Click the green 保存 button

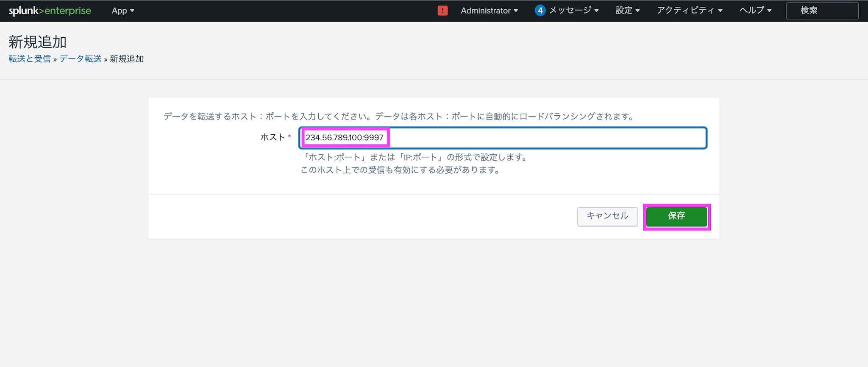pyautogui.click(x=676, y=217)
